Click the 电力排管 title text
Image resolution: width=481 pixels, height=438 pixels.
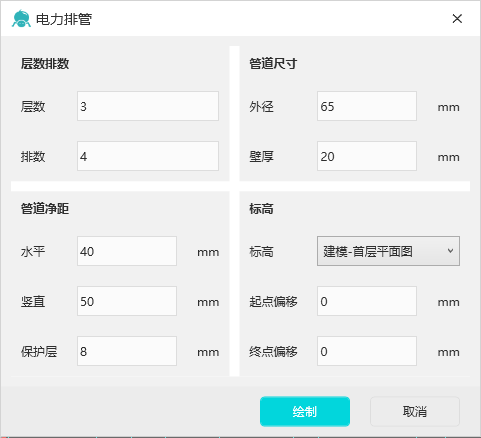pos(64,19)
